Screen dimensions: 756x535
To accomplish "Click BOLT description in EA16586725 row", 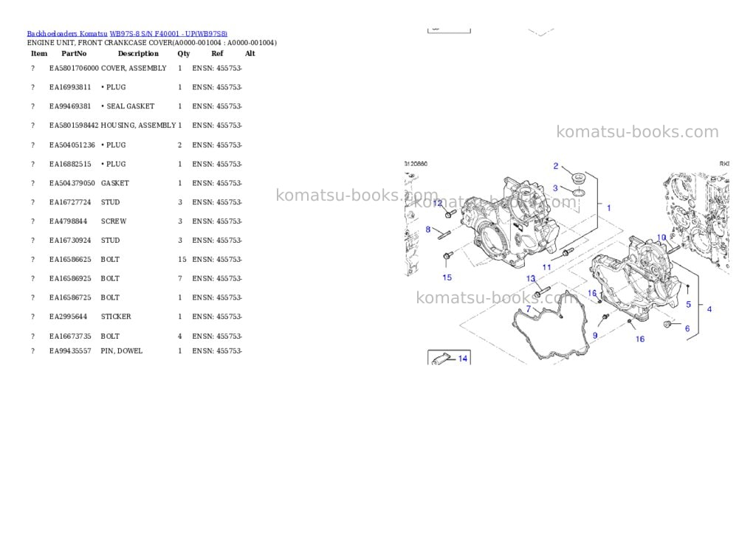I will pos(110,297).
